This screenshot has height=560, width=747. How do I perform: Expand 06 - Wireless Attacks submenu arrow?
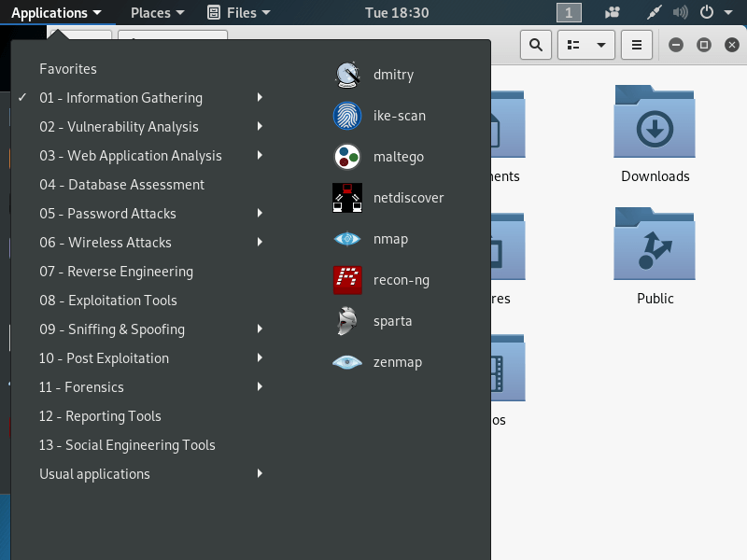tap(260, 242)
